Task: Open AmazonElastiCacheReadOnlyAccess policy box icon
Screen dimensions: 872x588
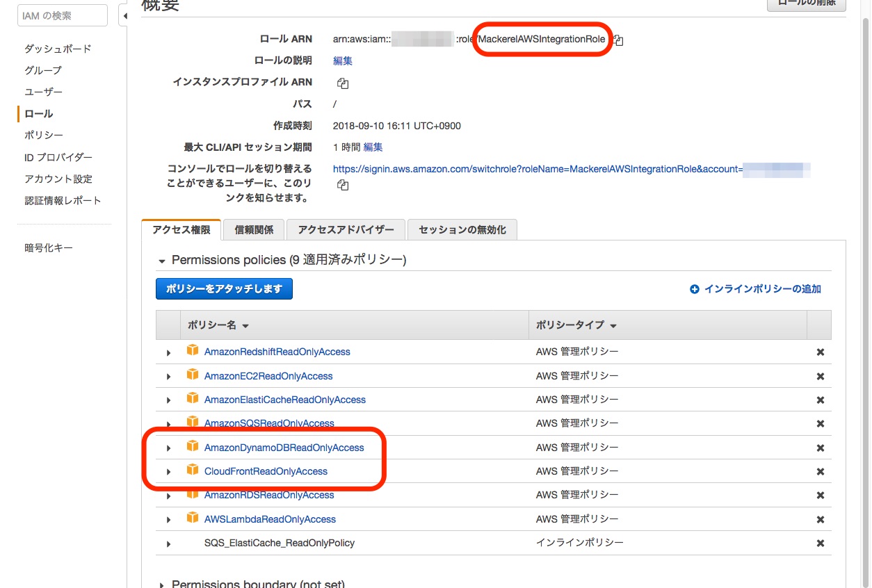Action: [193, 399]
